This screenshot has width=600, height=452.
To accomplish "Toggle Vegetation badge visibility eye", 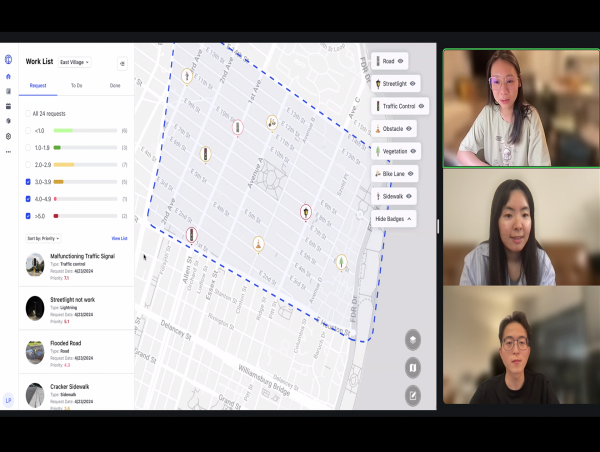I will click(x=413, y=151).
